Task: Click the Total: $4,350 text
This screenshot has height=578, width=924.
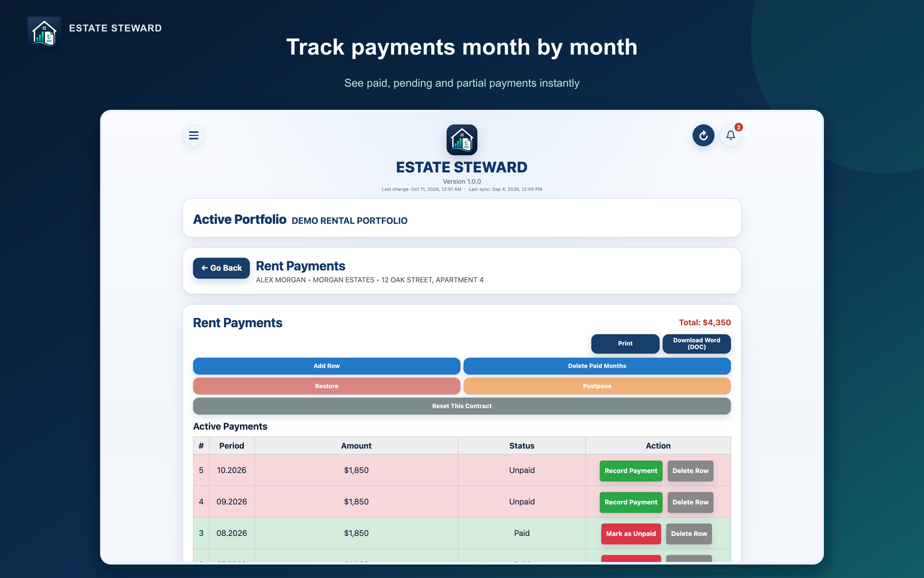Action: coord(705,322)
